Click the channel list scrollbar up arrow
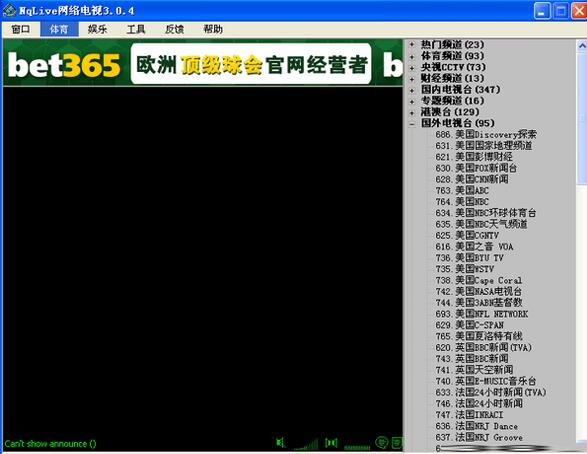587x454 pixels. click(582, 46)
